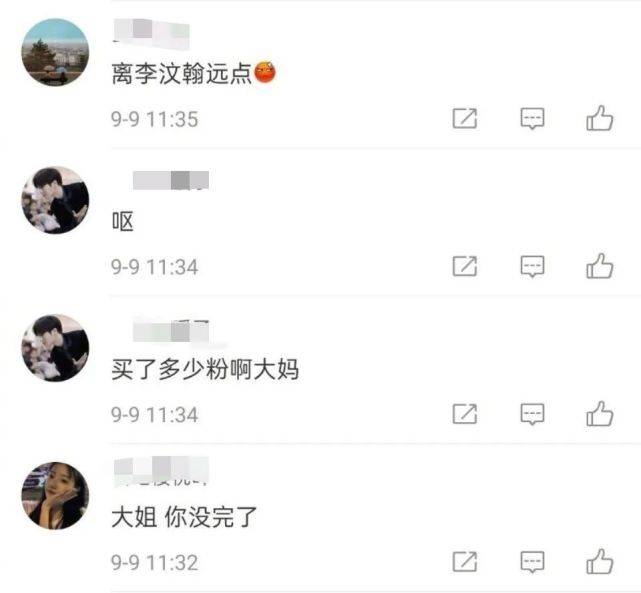Repost the comment "离李汶翰远点"
Screen dimensions: 641x593
[465, 119]
